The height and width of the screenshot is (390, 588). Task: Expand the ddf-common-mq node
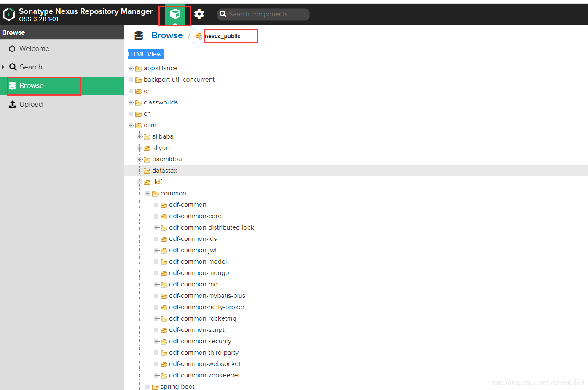(x=156, y=284)
